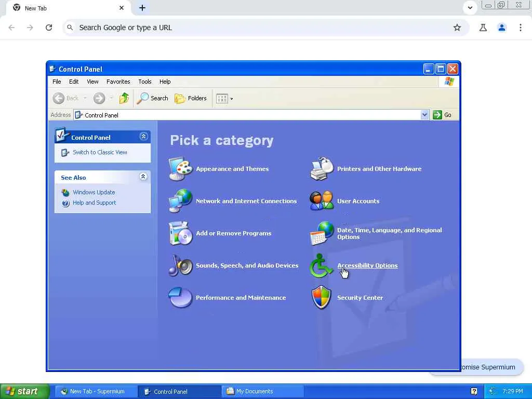Image resolution: width=532 pixels, height=399 pixels.
Task: Open the Favorites menu
Action: [x=118, y=82]
